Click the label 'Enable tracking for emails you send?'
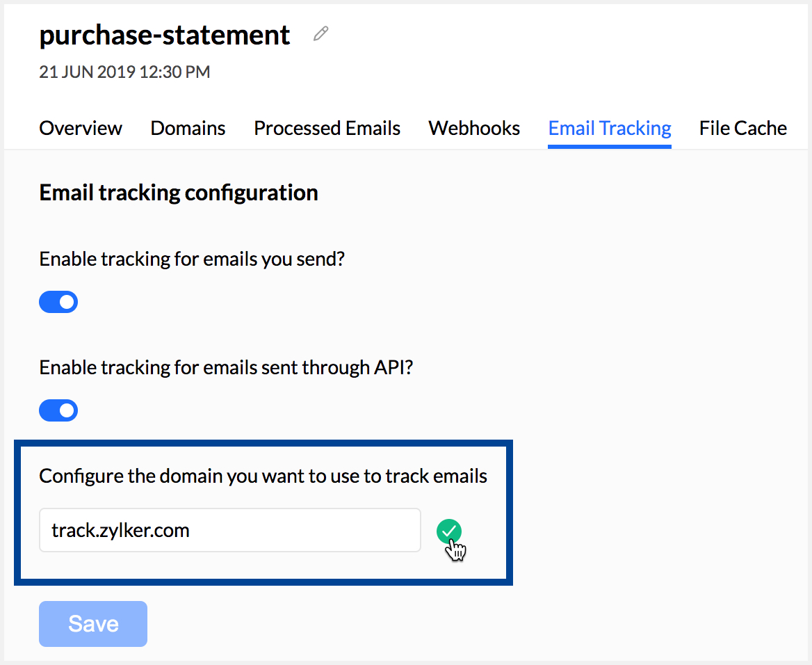This screenshot has width=812, height=665. [x=192, y=259]
